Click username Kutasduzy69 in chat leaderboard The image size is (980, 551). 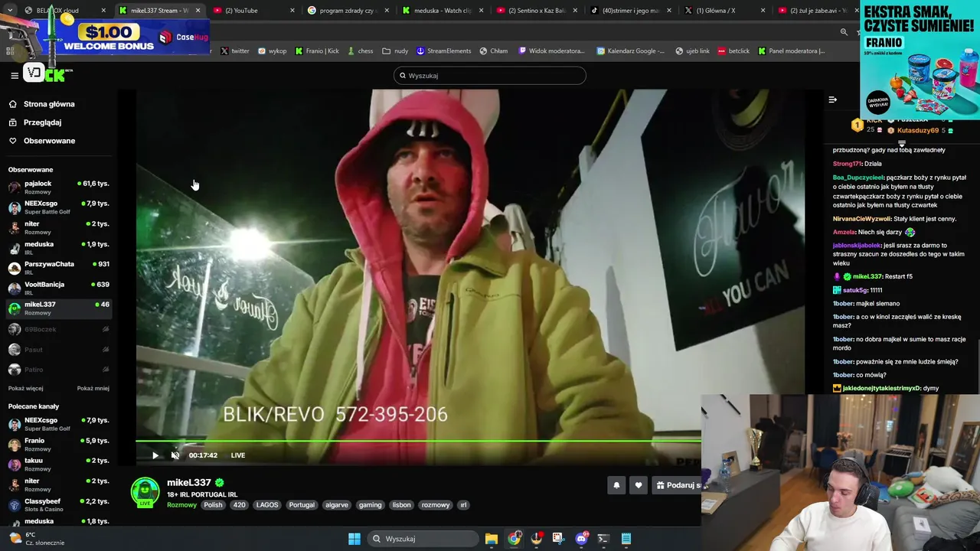tap(918, 131)
